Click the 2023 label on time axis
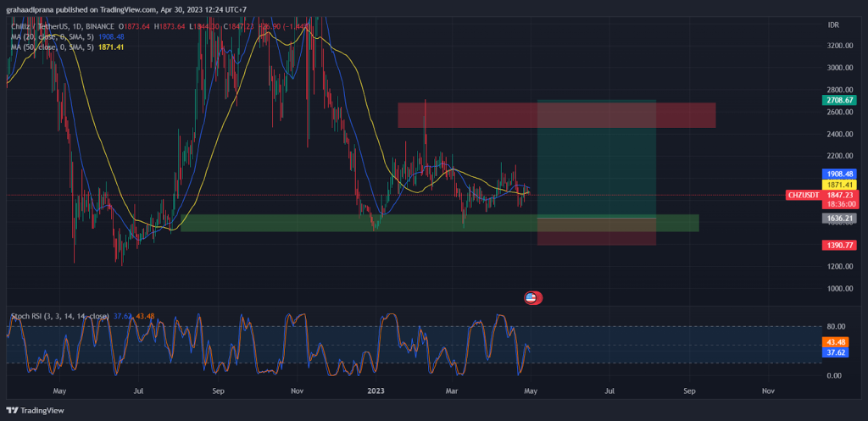 pos(376,391)
